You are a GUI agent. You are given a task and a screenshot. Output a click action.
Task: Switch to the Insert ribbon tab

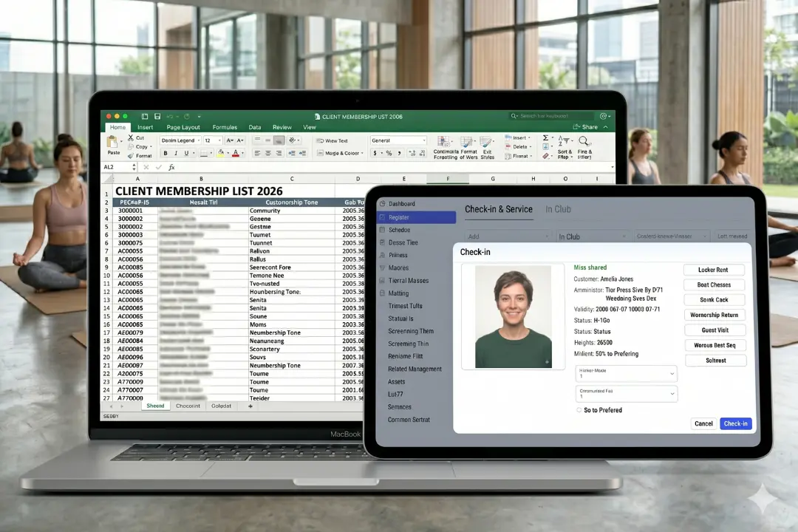coord(145,127)
